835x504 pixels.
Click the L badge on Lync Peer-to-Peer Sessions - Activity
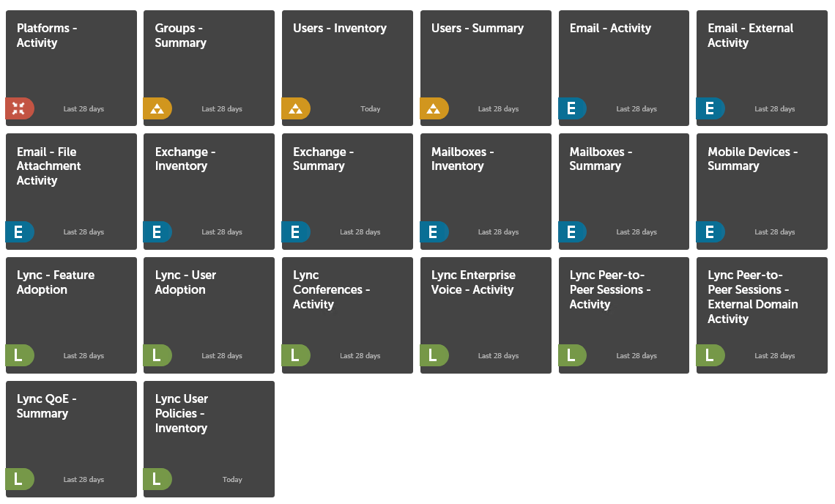point(573,355)
